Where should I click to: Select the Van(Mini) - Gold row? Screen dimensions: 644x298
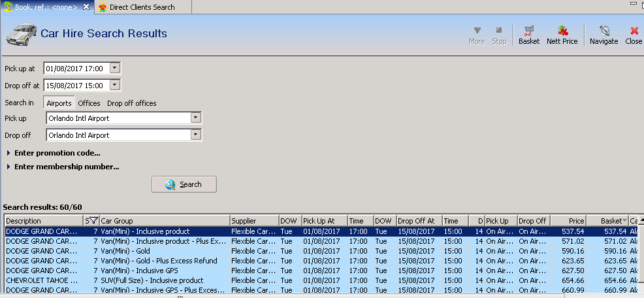[x=320, y=251]
